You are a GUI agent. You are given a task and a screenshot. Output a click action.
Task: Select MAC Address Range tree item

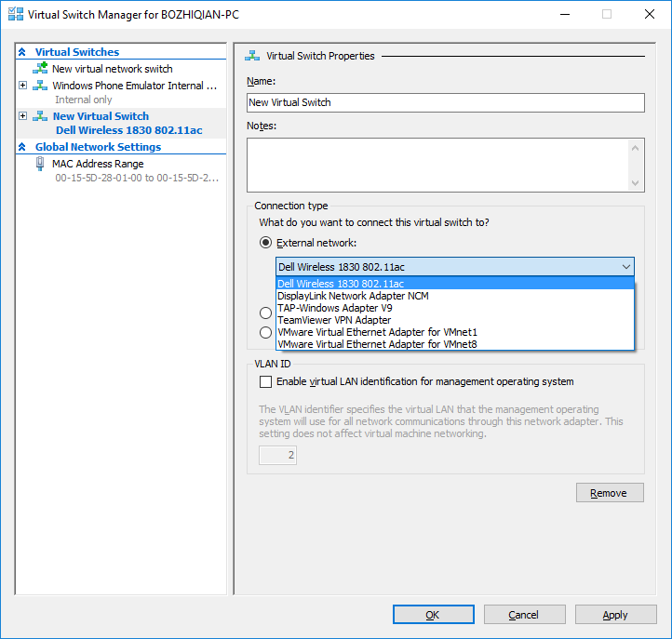coord(98,164)
